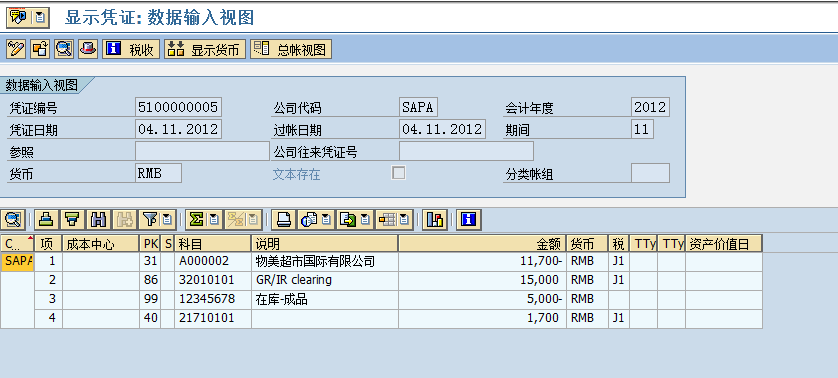Click the 公司代码 field showing SAPA

[418, 107]
